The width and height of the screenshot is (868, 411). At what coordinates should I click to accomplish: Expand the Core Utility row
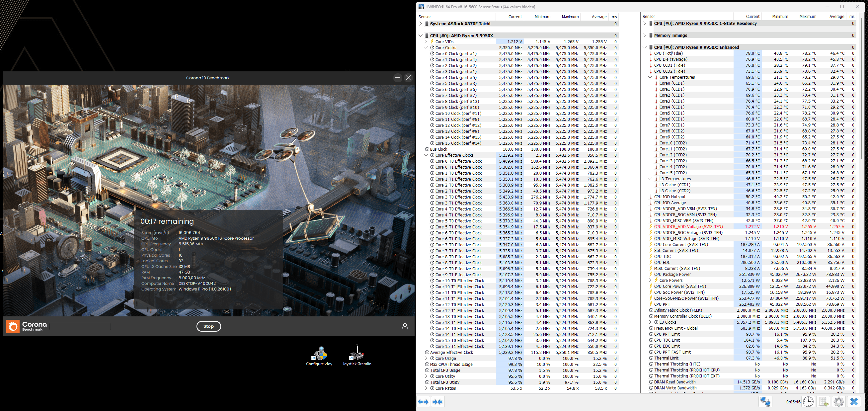coord(426,376)
